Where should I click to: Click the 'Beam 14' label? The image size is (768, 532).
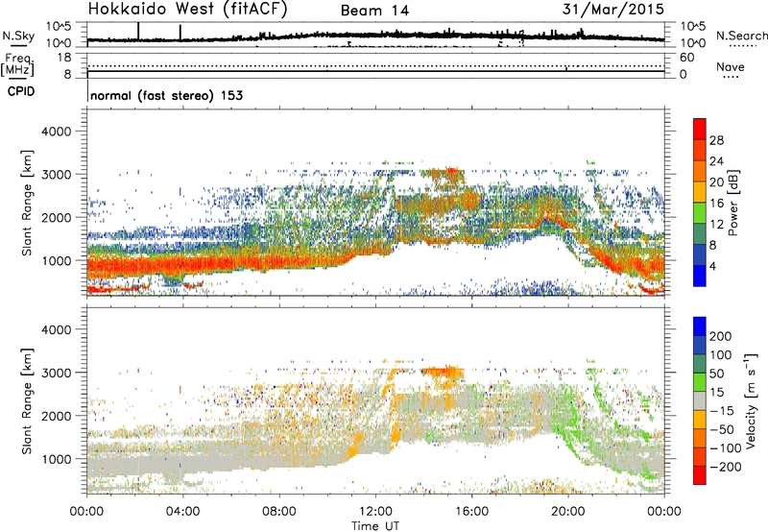click(374, 11)
